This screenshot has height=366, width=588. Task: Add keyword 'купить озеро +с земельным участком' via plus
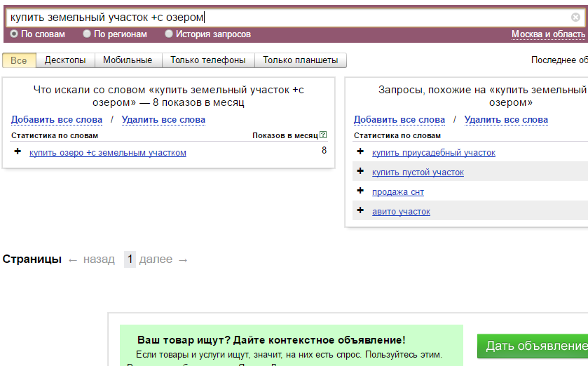(x=18, y=152)
